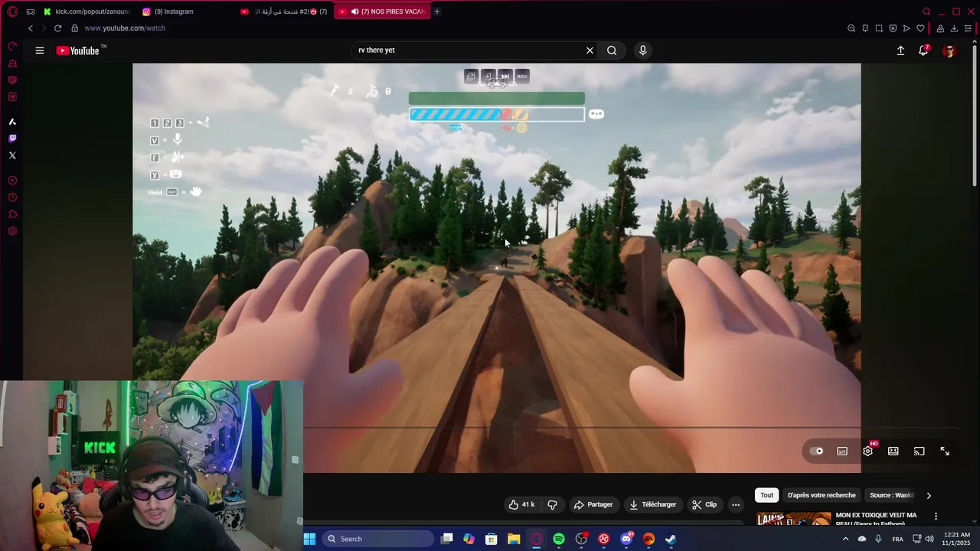Open X (Twitter) in the Opera sidebar

click(12, 155)
